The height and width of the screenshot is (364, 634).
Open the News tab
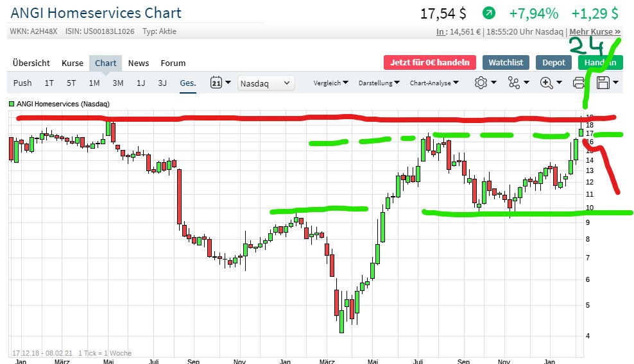pyautogui.click(x=139, y=63)
